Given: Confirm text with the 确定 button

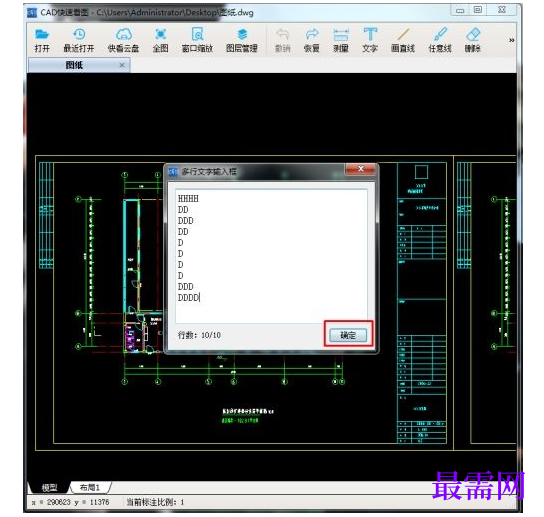Looking at the screenshot, I should pyautogui.click(x=348, y=335).
